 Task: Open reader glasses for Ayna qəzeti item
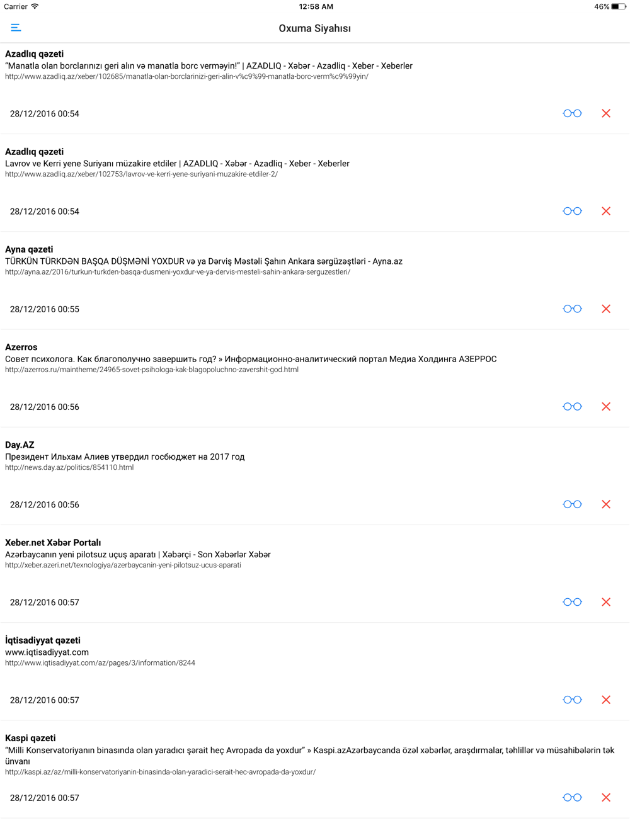pyautogui.click(x=572, y=309)
